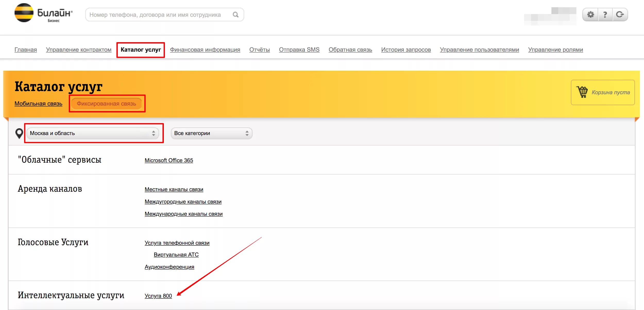Open settings via the gear icon
Screen dimensions: 644x310
pos(590,14)
